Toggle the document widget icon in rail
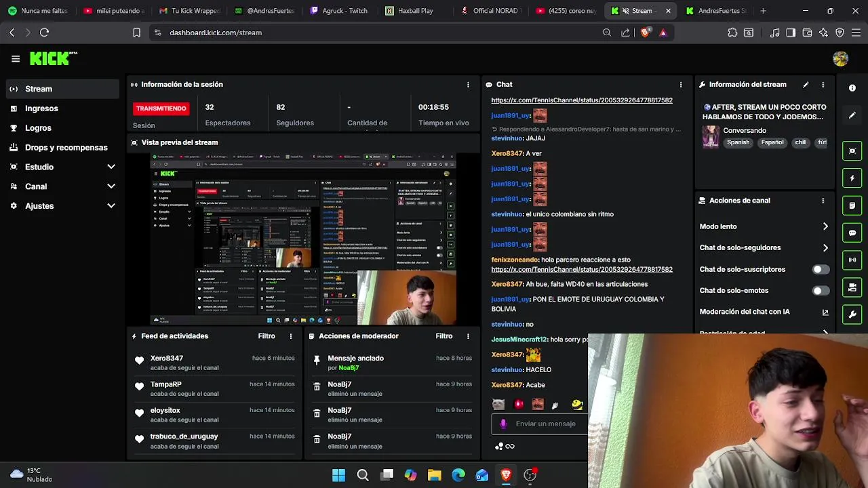The width and height of the screenshot is (868, 488). pyautogui.click(x=852, y=205)
